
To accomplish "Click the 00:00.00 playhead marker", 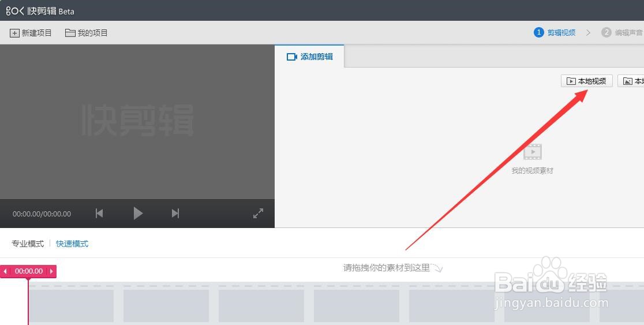I will (x=29, y=271).
